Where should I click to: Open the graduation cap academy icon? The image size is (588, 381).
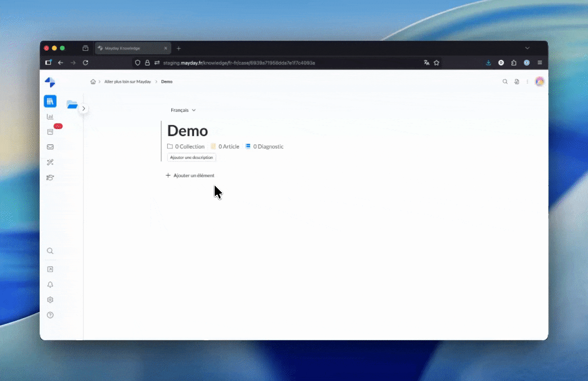[50, 178]
